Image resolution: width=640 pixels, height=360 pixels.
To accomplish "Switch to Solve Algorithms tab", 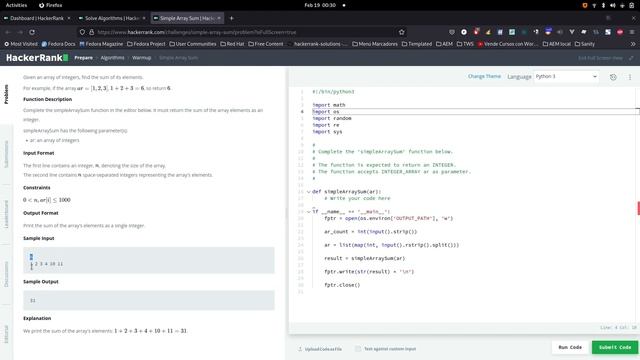I will (112, 18).
